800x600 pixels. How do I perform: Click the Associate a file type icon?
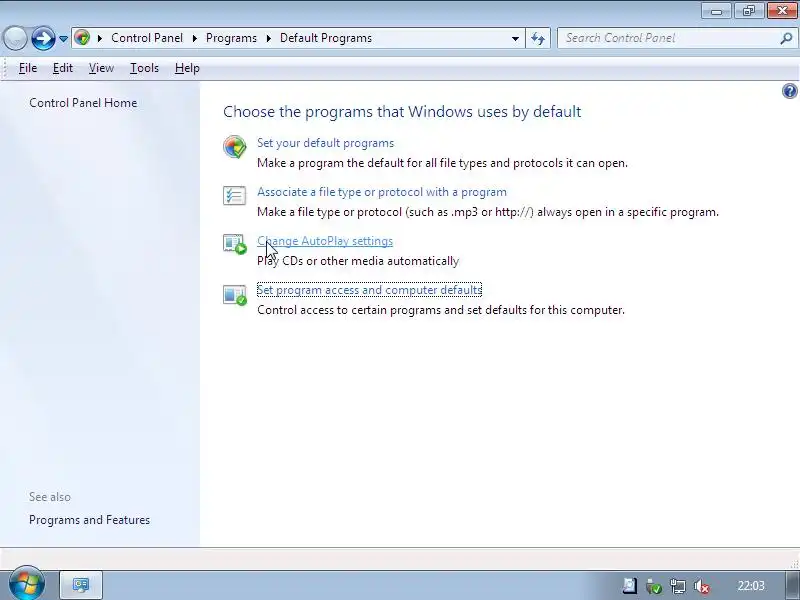coord(235,195)
